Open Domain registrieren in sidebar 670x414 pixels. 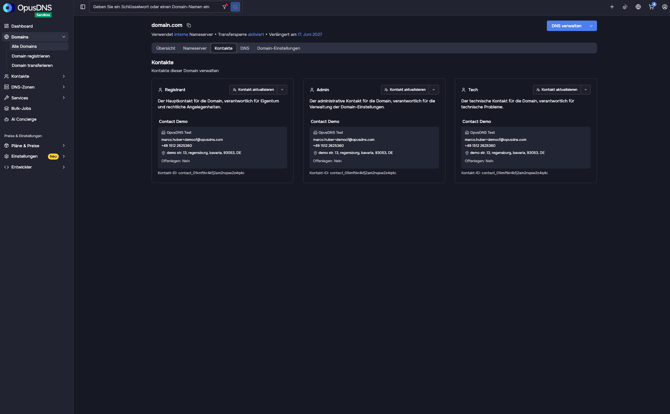38,56
